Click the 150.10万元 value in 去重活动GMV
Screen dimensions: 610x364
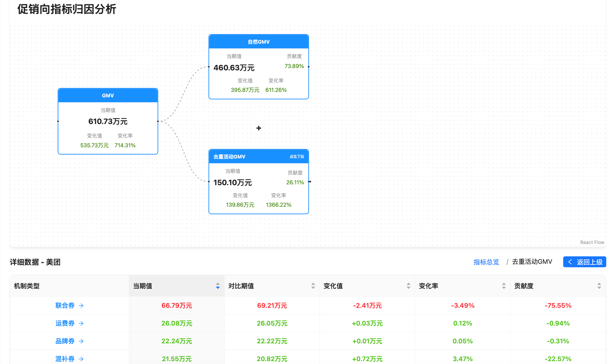point(233,183)
